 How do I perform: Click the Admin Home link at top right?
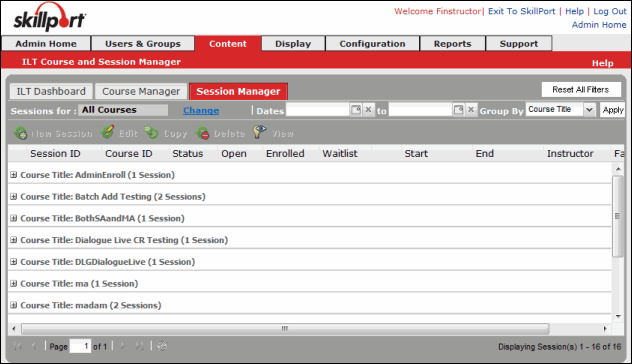[599, 25]
